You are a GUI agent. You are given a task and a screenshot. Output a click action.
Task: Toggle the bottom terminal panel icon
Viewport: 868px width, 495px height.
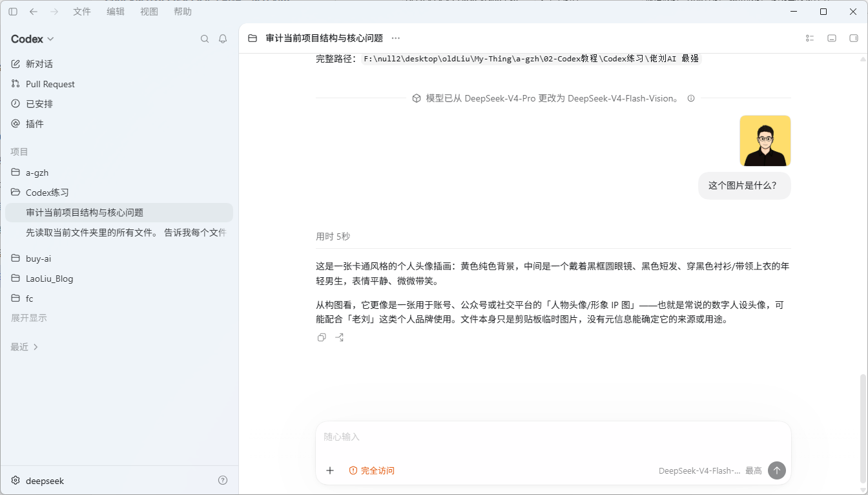(832, 38)
